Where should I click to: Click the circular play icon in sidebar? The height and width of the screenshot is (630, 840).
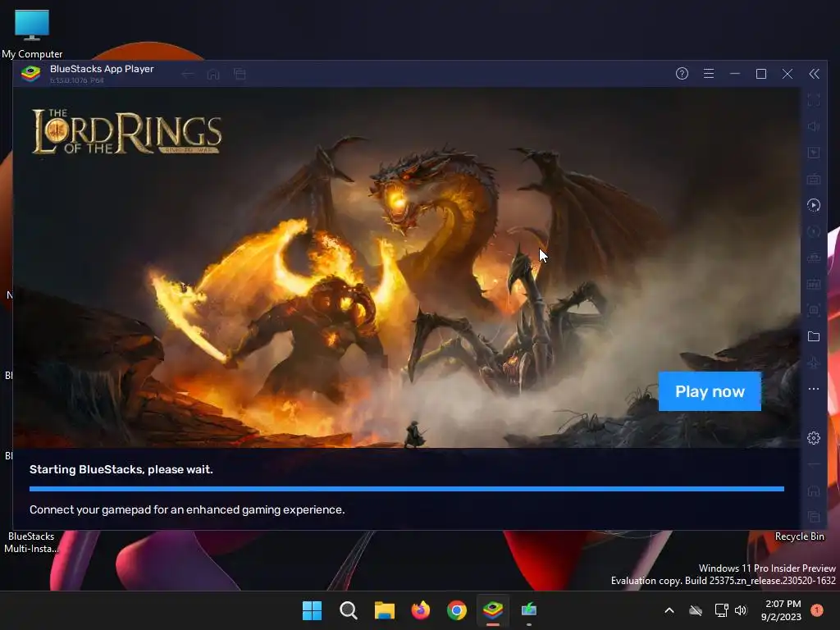(x=813, y=205)
